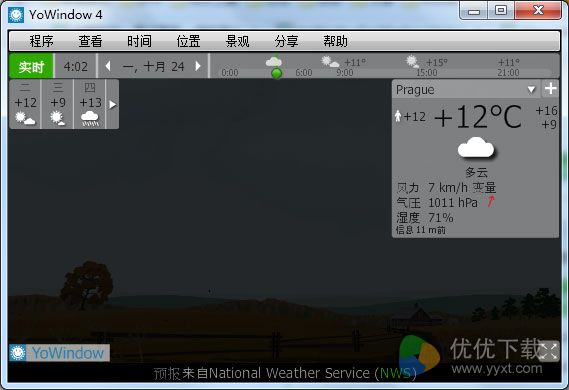Click the pressure value 1011 hPa

453,202
